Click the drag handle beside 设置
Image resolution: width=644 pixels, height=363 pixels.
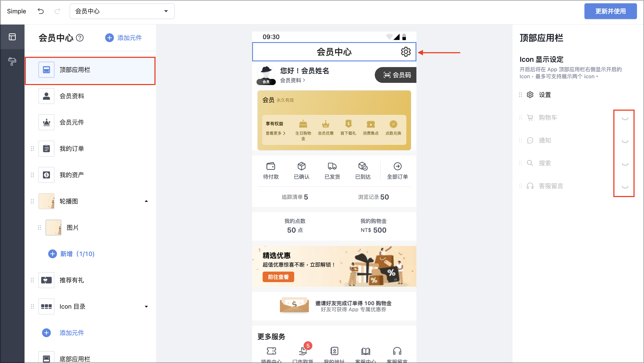point(520,95)
